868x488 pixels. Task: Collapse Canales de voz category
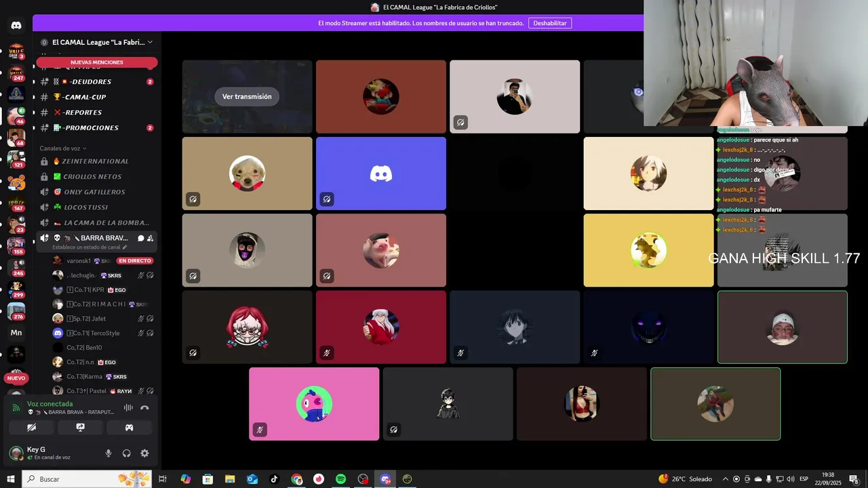coord(63,148)
